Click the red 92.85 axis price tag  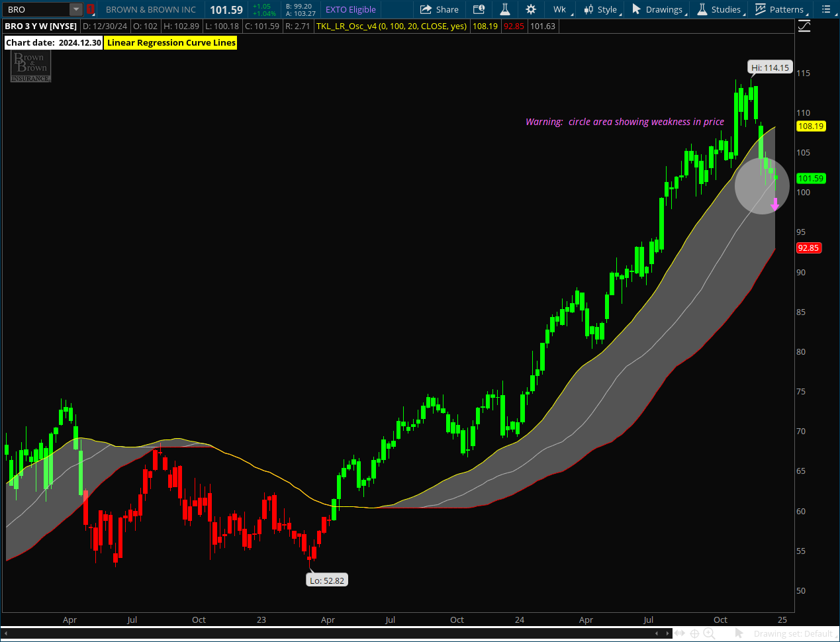click(808, 248)
